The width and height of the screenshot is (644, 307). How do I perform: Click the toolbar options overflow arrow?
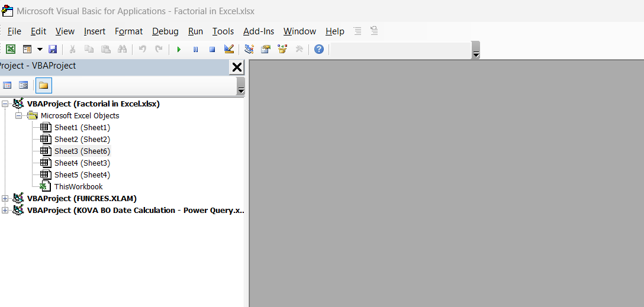pos(476,50)
